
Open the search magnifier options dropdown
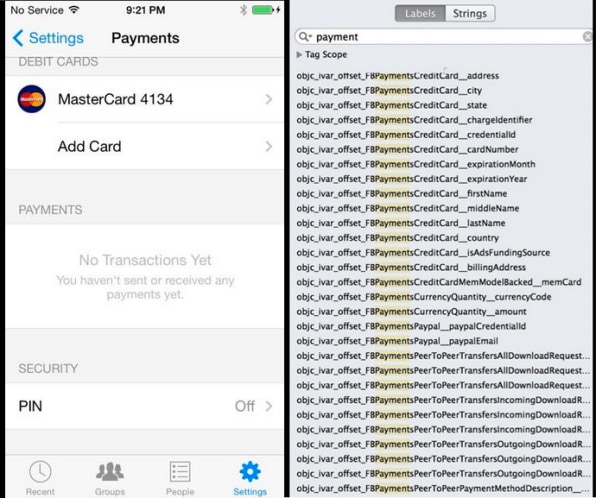pos(305,36)
